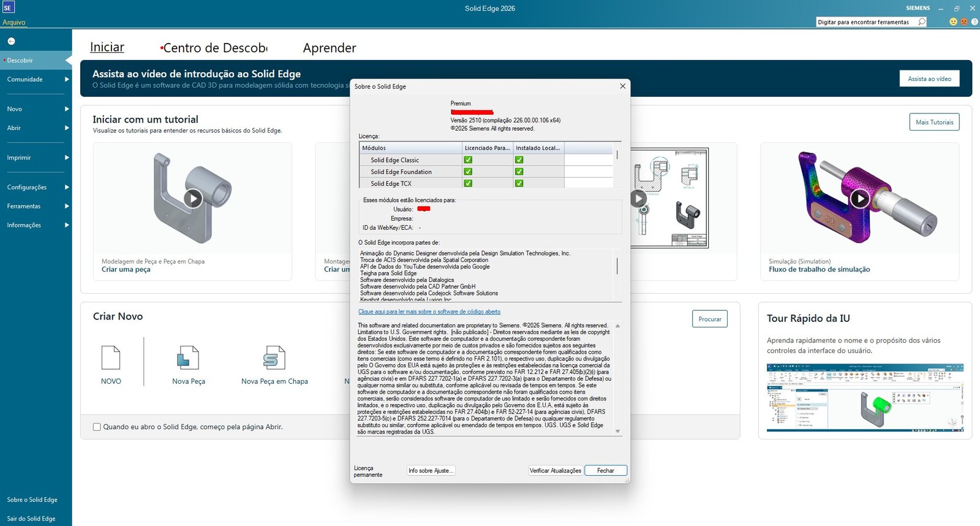Click the orange sad-face feedback icon
980x526 pixels.
pos(964,21)
